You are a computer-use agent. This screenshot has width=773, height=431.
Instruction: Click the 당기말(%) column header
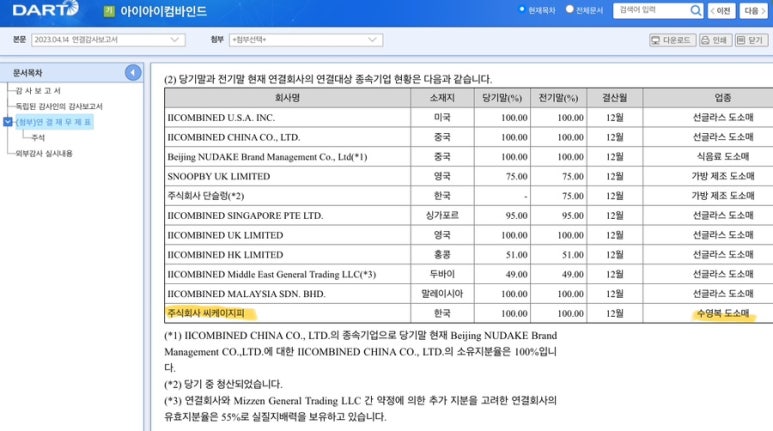coord(502,98)
